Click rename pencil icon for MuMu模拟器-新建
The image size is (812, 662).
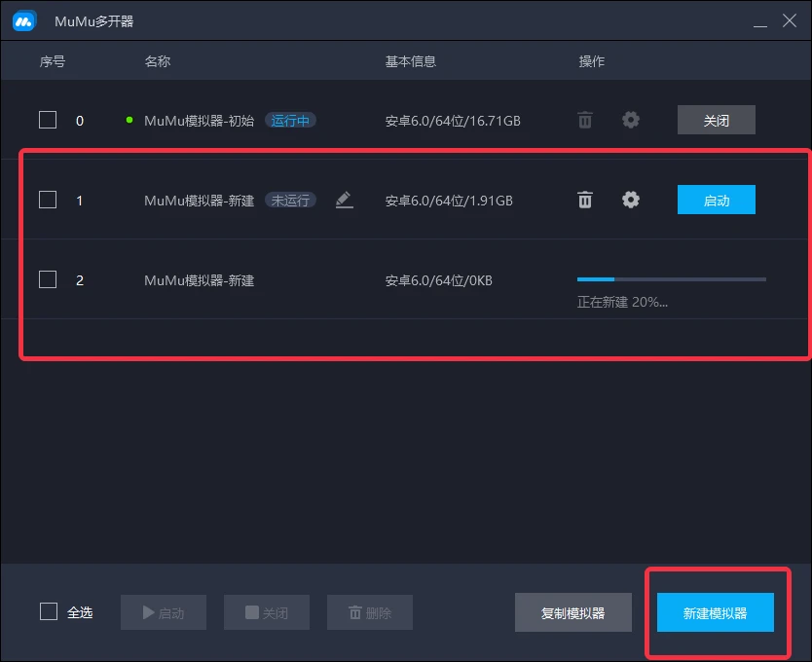pyautogui.click(x=344, y=200)
